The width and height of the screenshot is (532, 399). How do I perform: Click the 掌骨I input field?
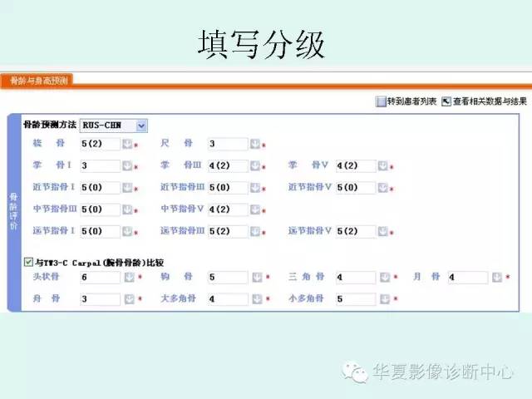(100, 166)
